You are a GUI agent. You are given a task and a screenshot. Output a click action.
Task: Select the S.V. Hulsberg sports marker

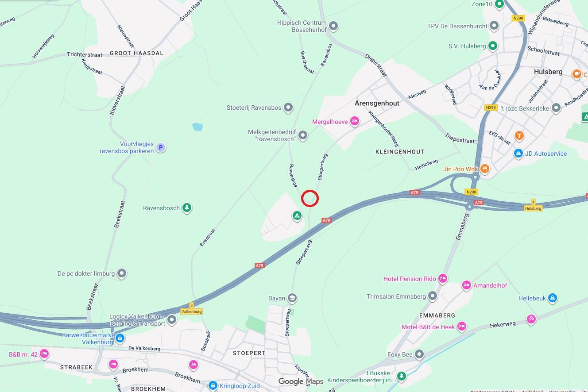(493, 46)
